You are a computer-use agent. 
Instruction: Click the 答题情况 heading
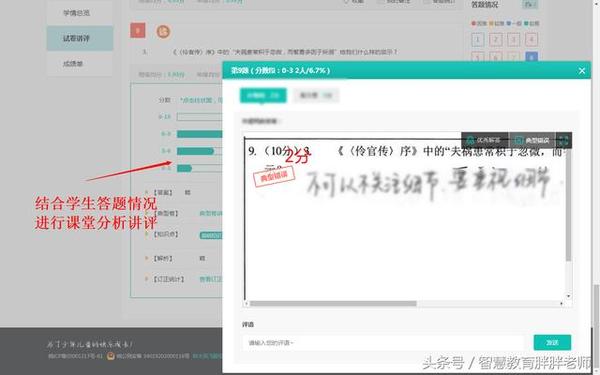[485, 5]
